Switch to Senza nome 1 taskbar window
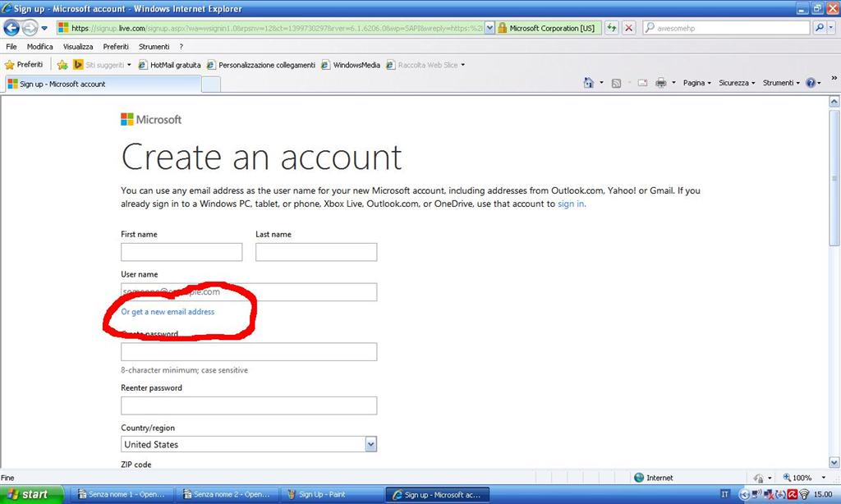The width and height of the screenshot is (841, 504). pos(123,494)
